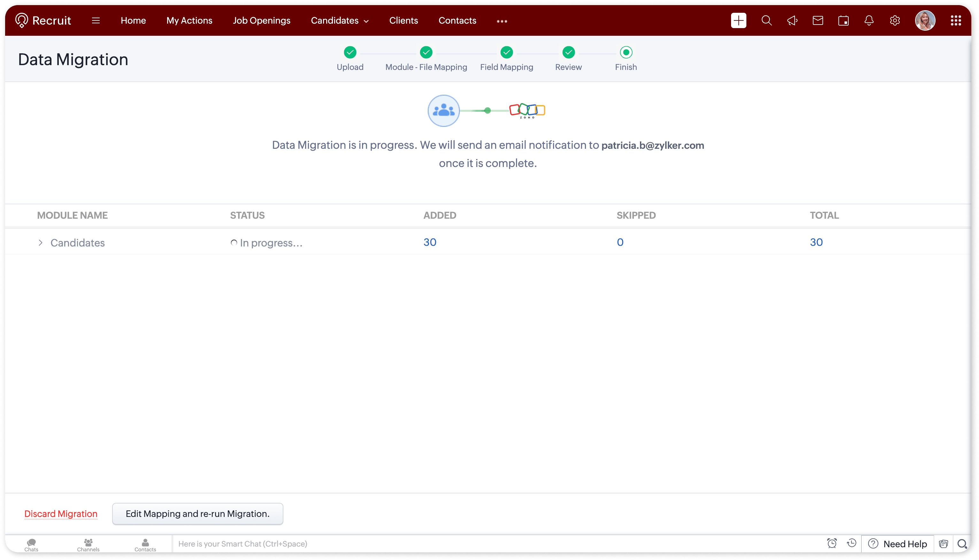Open the calendar icon in header
Viewport: 979px width, 560px height.
pyautogui.click(x=843, y=20)
